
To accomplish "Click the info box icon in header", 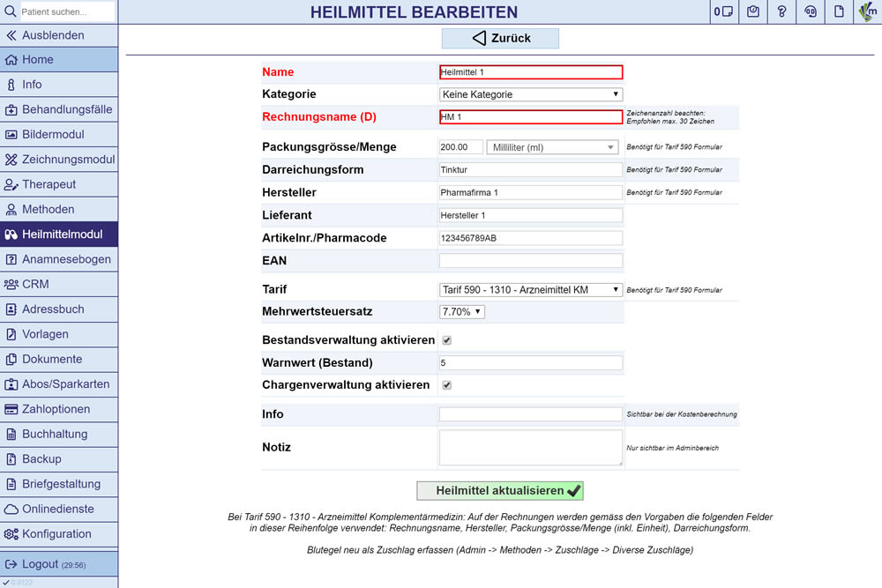I will tap(752, 11).
